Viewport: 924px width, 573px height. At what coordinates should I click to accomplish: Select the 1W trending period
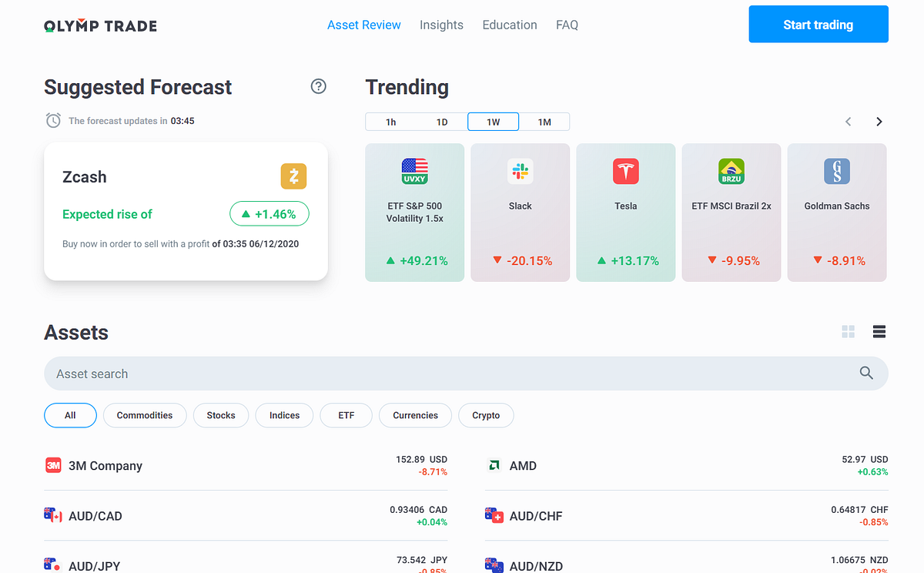494,122
